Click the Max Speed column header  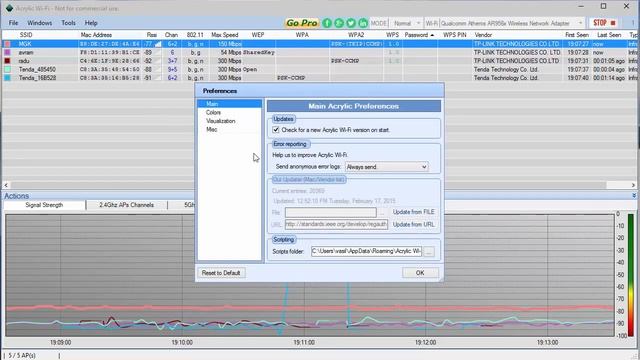225,35
